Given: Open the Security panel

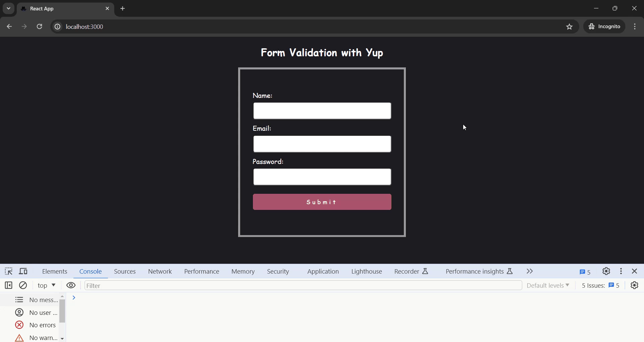Looking at the screenshot, I should 278,272.
